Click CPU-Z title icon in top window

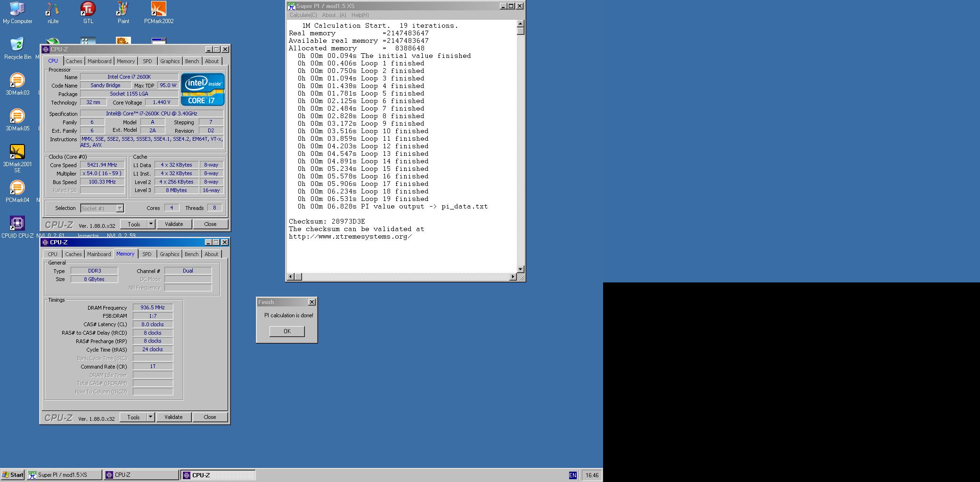pyautogui.click(x=46, y=49)
